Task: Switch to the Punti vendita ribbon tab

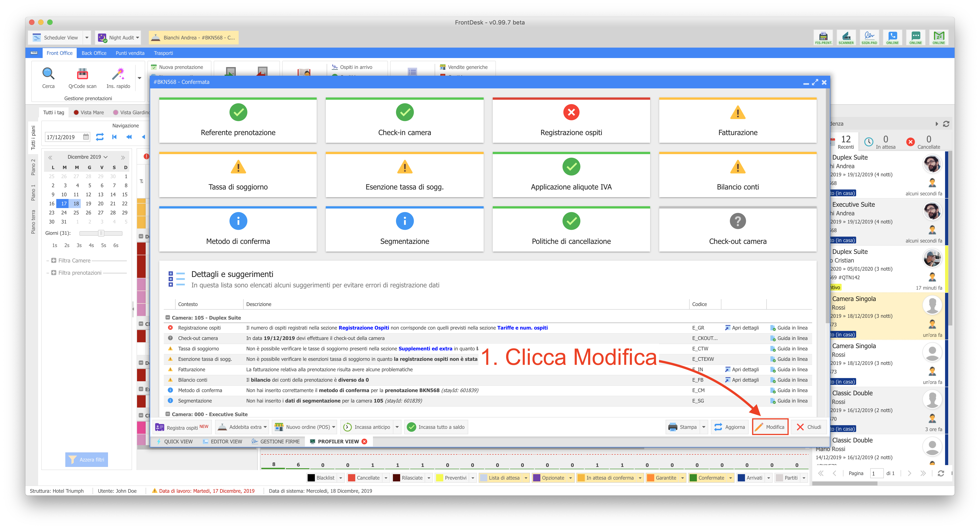Action: (130, 53)
